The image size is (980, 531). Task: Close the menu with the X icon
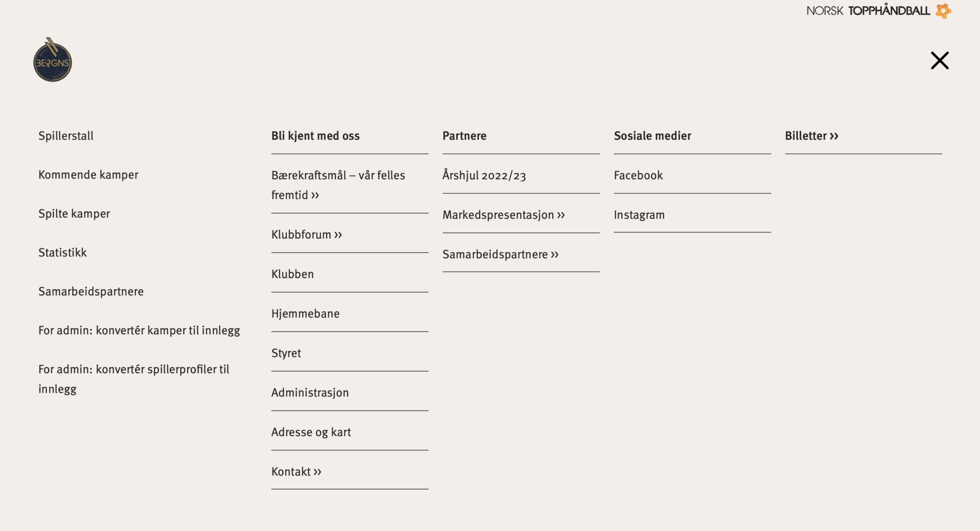pos(939,61)
